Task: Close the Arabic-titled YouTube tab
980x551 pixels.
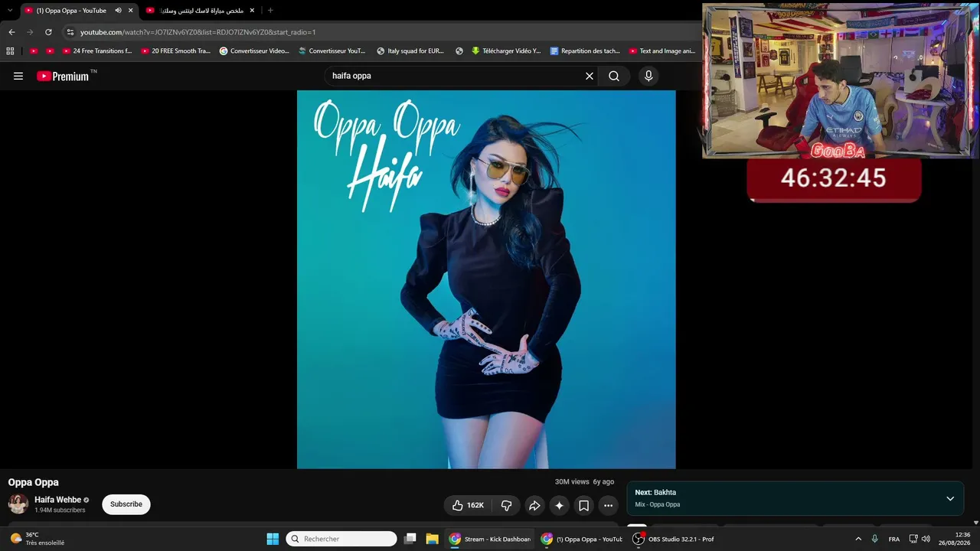Action: pyautogui.click(x=252, y=11)
